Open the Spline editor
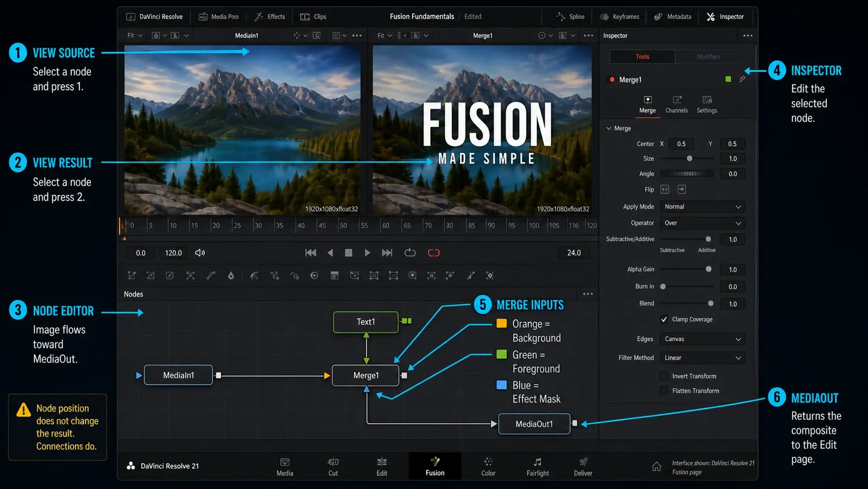The image size is (868, 489). coord(570,17)
